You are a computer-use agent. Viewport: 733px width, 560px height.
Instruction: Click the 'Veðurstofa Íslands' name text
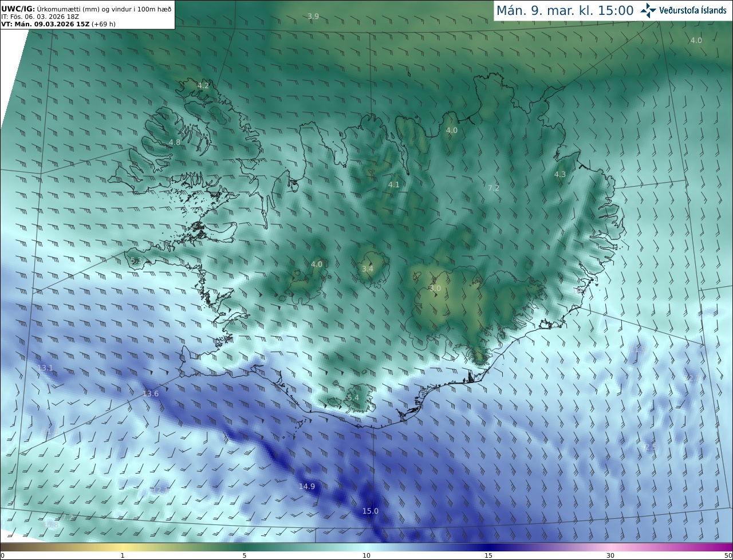[x=693, y=10]
